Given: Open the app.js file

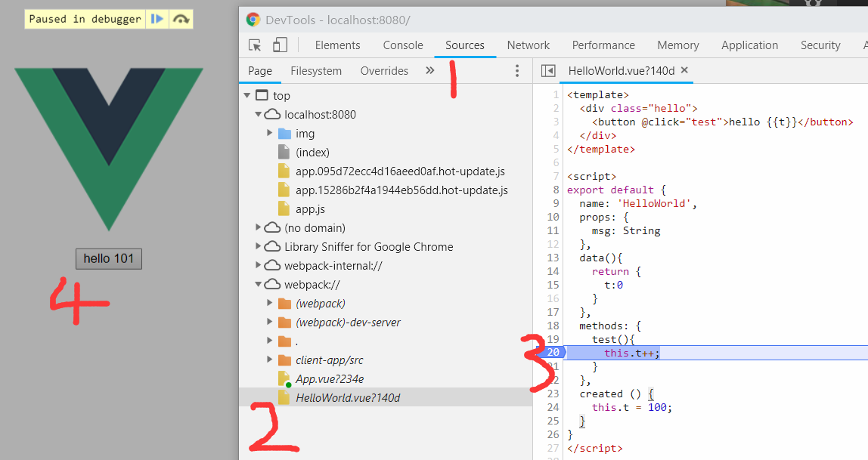Looking at the screenshot, I should [310, 209].
